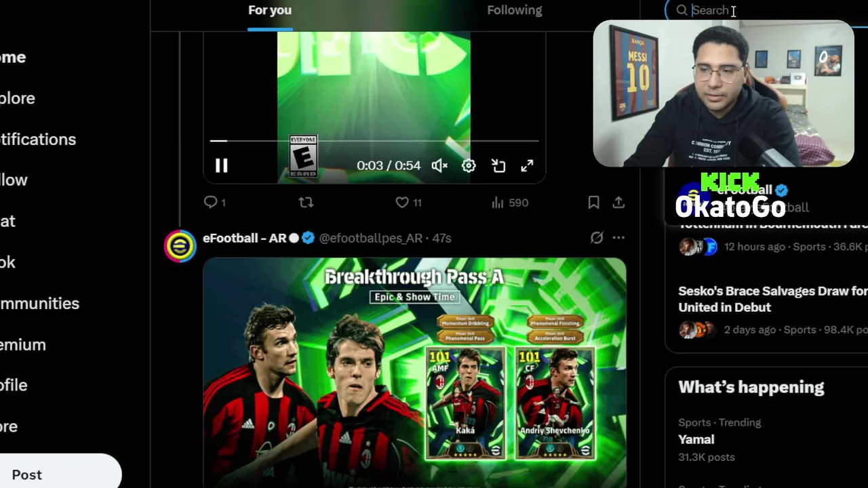The width and height of the screenshot is (868, 488).
Task: Open Profile in sidebar
Action: click(14, 385)
